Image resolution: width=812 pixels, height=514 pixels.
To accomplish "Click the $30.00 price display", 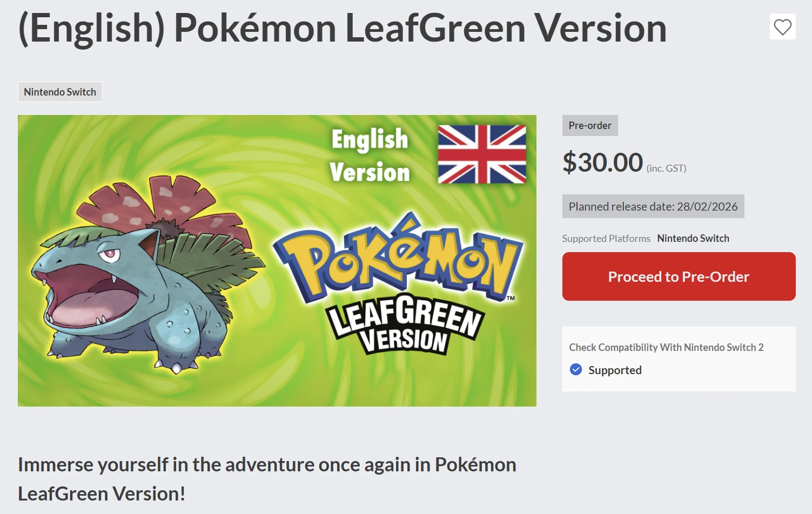I will pos(602,162).
